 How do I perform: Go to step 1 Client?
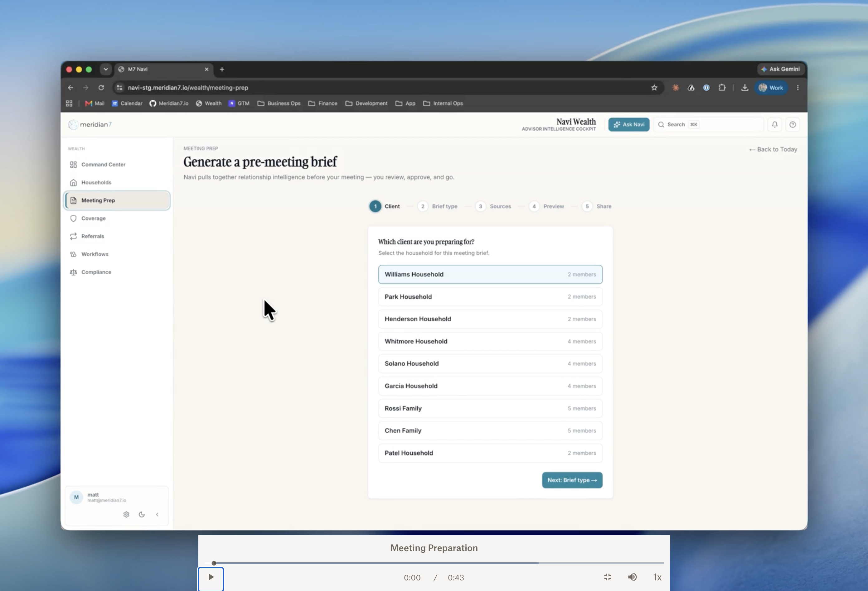coord(384,206)
